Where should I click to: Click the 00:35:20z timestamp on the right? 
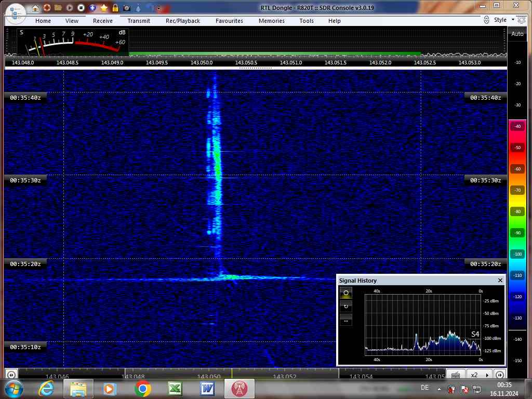click(x=486, y=263)
